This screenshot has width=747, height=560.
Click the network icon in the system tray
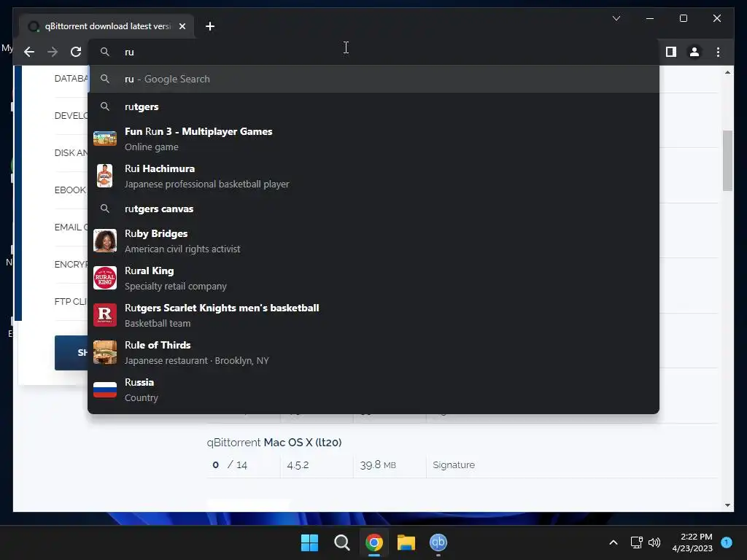[x=636, y=542]
